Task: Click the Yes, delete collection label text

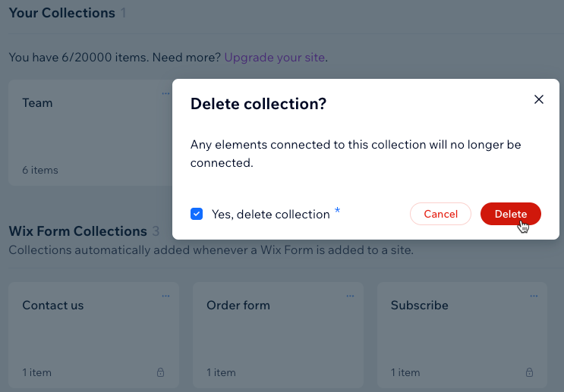Action: 270,214
